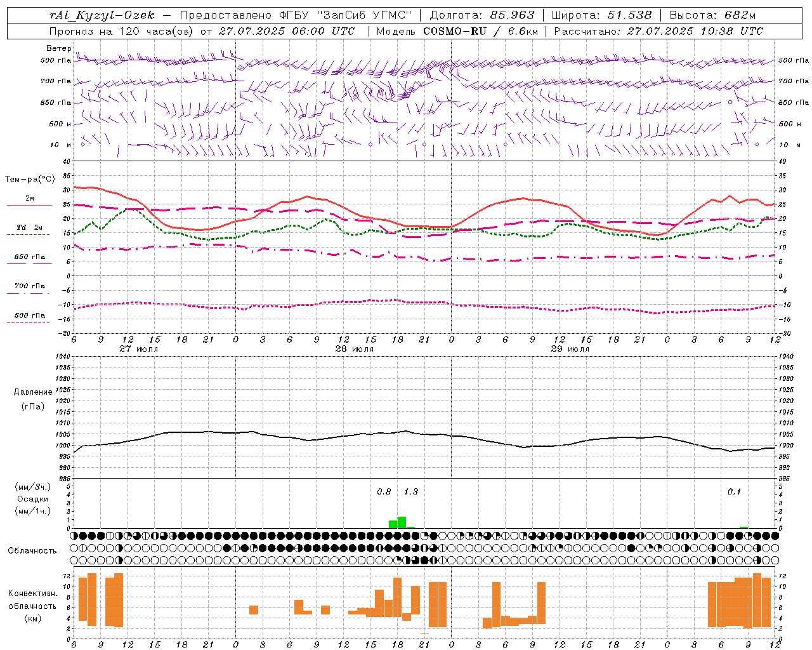Click the forecast start time 27.07.2025 06:00 UTC
812x650 pixels.
pyautogui.click(x=287, y=31)
